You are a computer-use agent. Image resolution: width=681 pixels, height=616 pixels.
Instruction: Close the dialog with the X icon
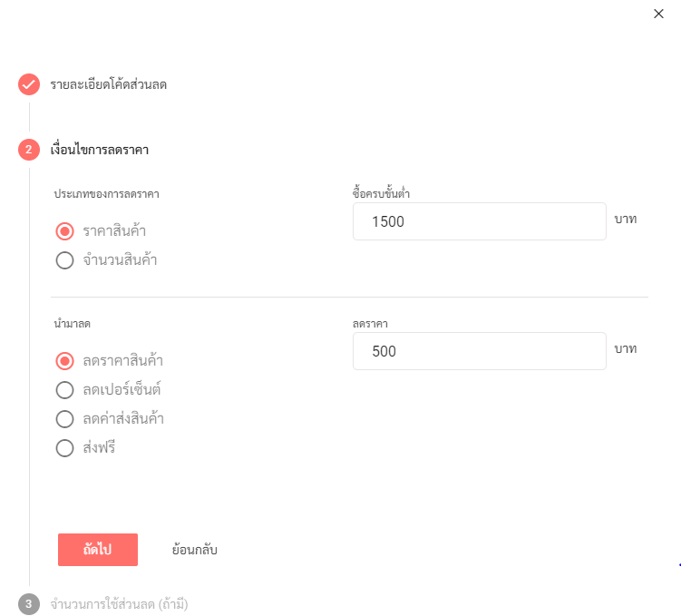click(658, 14)
